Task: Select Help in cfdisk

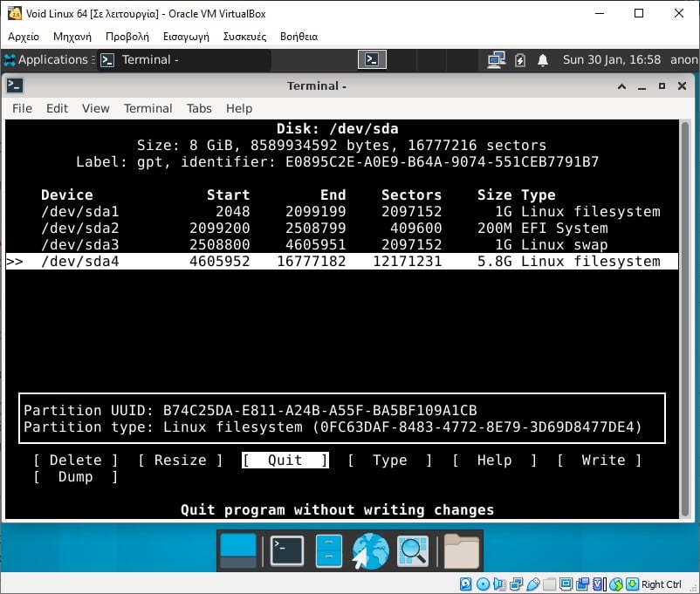Action: [x=495, y=460]
